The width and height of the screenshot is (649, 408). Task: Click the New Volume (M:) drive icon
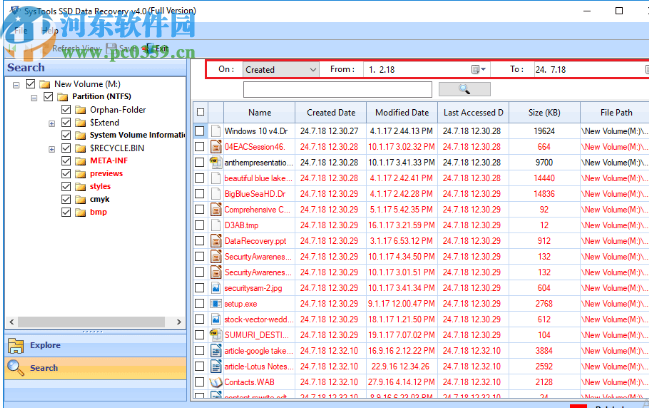pyautogui.click(x=44, y=84)
